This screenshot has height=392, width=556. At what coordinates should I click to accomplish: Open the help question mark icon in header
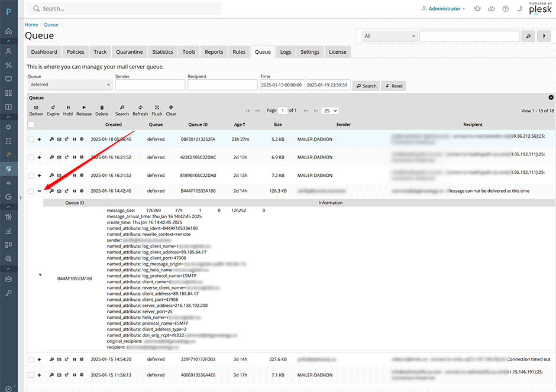tap(505, 9)
